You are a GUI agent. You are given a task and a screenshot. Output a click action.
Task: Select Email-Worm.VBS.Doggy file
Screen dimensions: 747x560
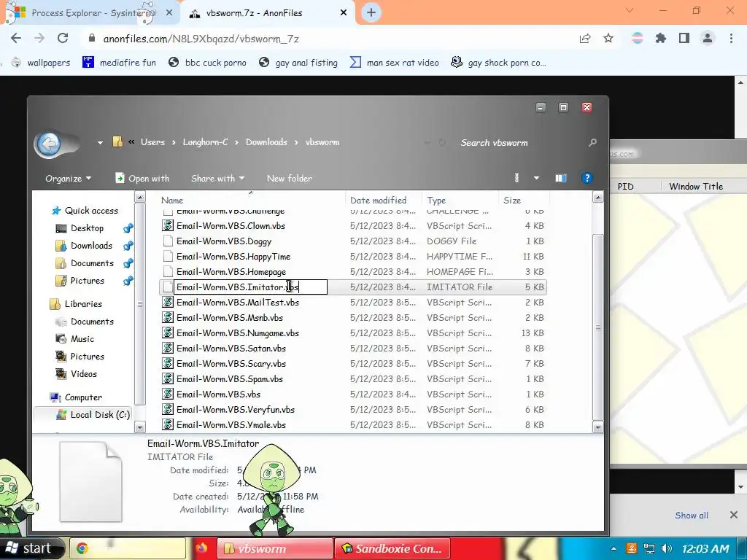(x=352, y=241)
